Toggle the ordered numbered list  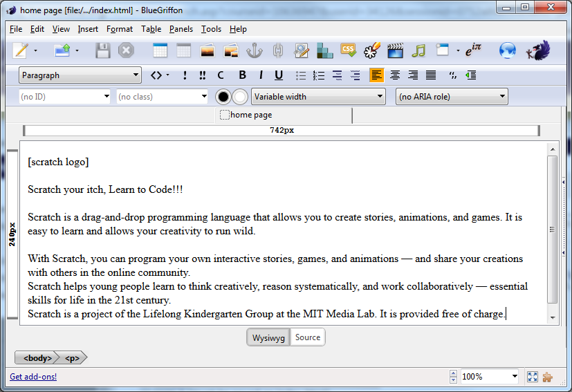point(318,75)
